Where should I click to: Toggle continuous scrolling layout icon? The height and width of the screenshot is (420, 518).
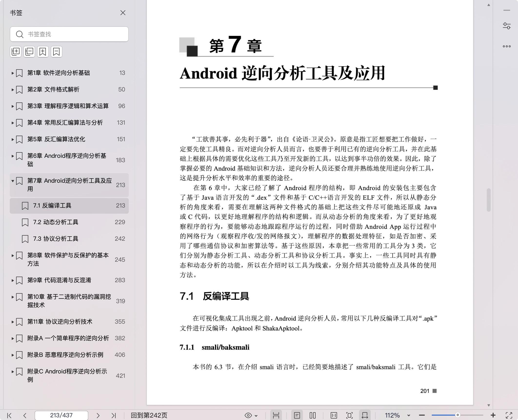pyautogui.click(x=276, y=415)
